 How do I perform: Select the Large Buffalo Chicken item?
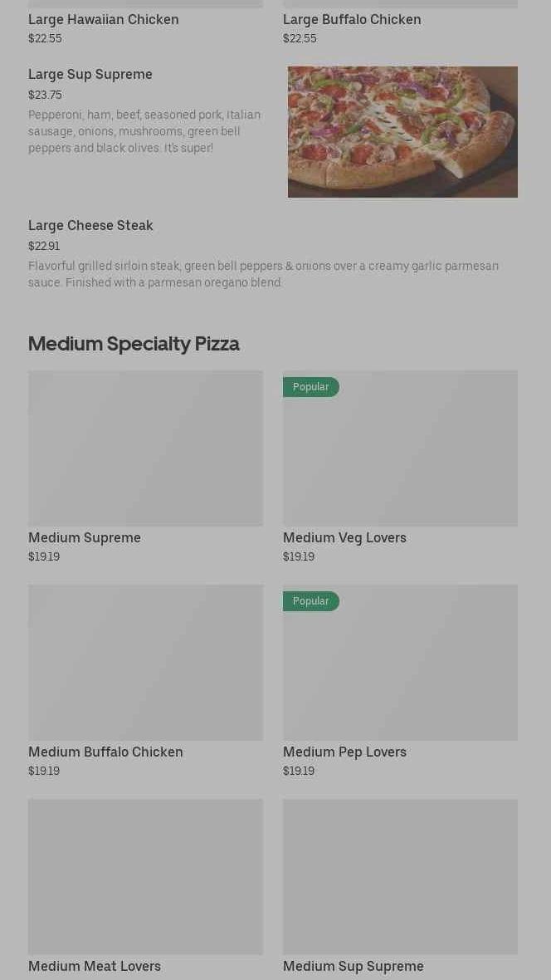[352, 19]
